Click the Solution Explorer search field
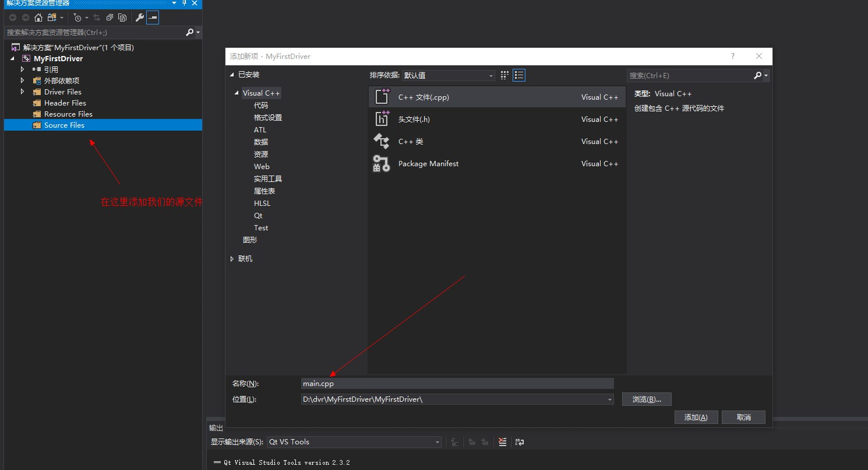This screenshot has width=868, height=470. (x=95, y=32)
